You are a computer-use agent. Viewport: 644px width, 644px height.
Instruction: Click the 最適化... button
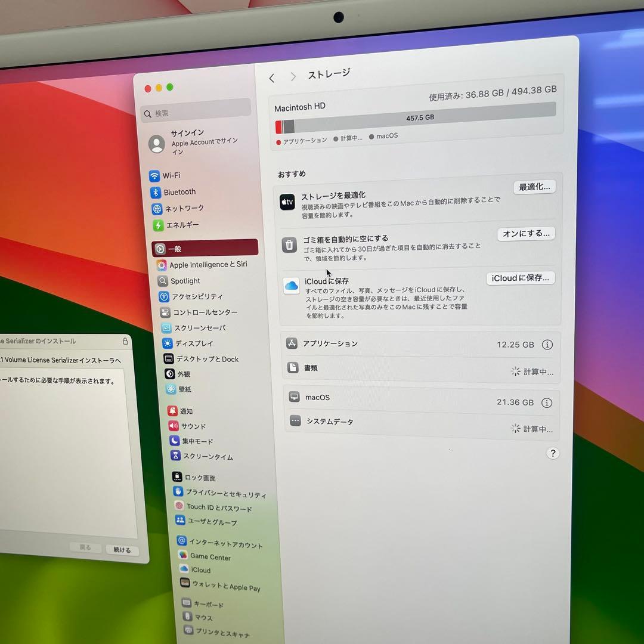point(534,187)
